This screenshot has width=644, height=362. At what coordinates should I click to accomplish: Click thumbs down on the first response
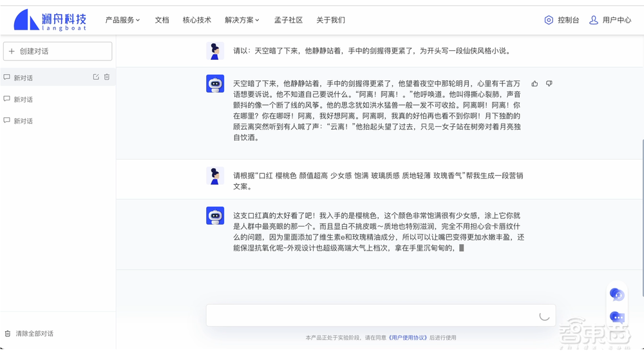[549, 84]
